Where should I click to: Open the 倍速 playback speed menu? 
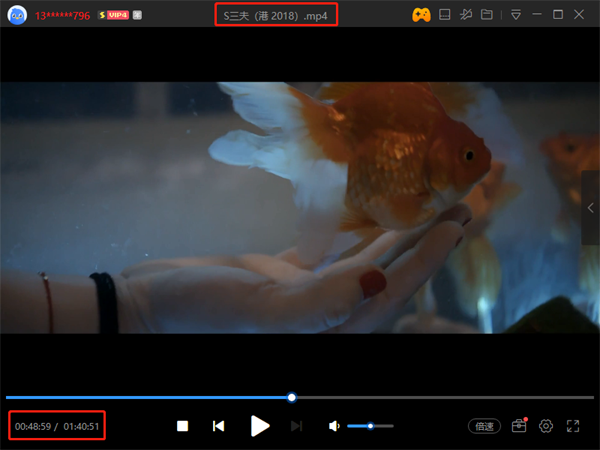tap(485, 426)
